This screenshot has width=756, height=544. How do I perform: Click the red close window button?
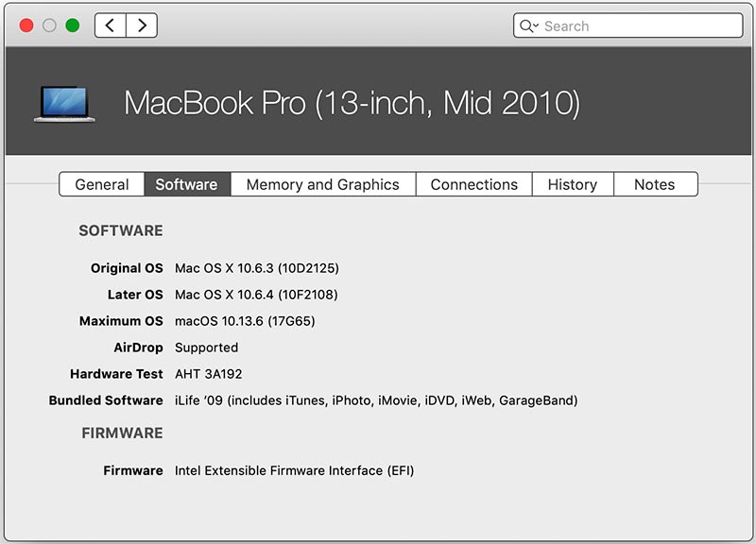(26, 25)
